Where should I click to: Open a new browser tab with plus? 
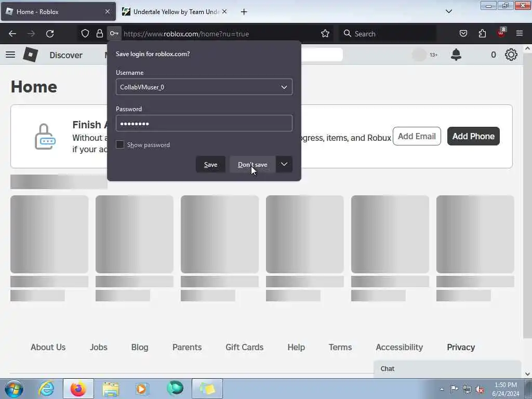coord(244,12)
